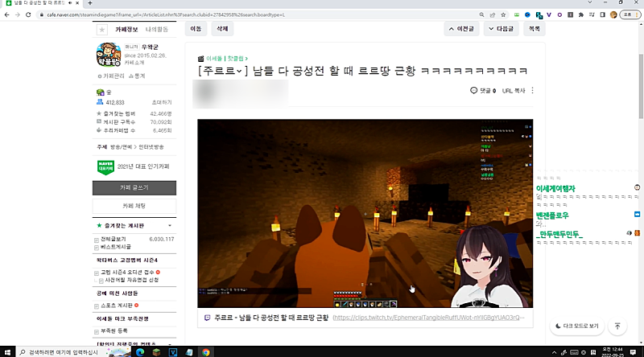Open the 카페정보 tab
The height and width of the screenshot is (357, 644).
coord(126,30)
